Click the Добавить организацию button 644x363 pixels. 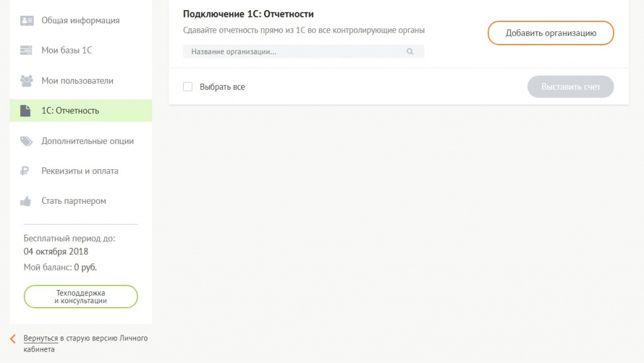[x=551, y=33]
